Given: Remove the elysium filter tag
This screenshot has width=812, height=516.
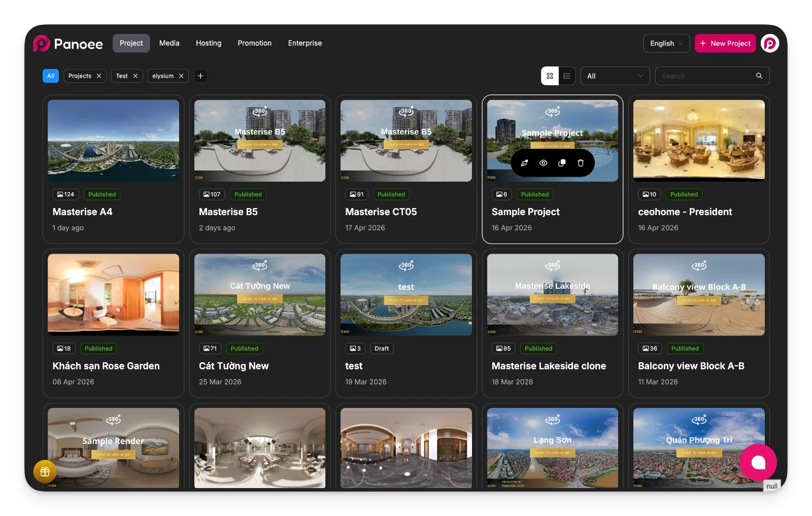Looking at the screenshot, I should (181, 76).
